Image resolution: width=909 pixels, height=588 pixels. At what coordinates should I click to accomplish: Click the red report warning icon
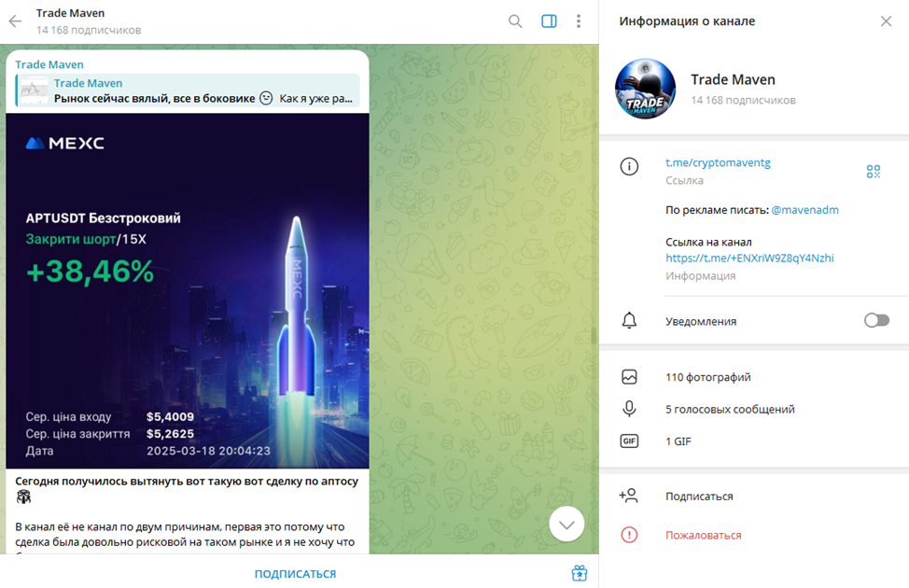click(629, 535)
